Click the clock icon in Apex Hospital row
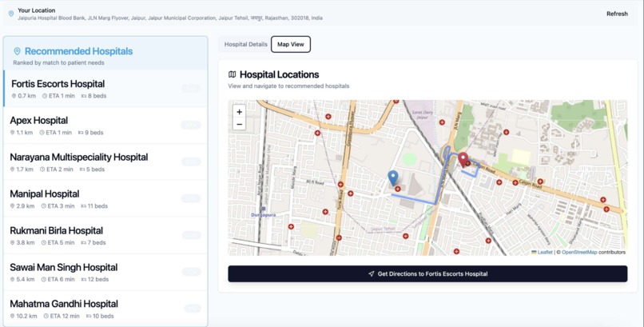Image resolution: width=644 pixels, height=327 pixels. click(x=42, y=133)
